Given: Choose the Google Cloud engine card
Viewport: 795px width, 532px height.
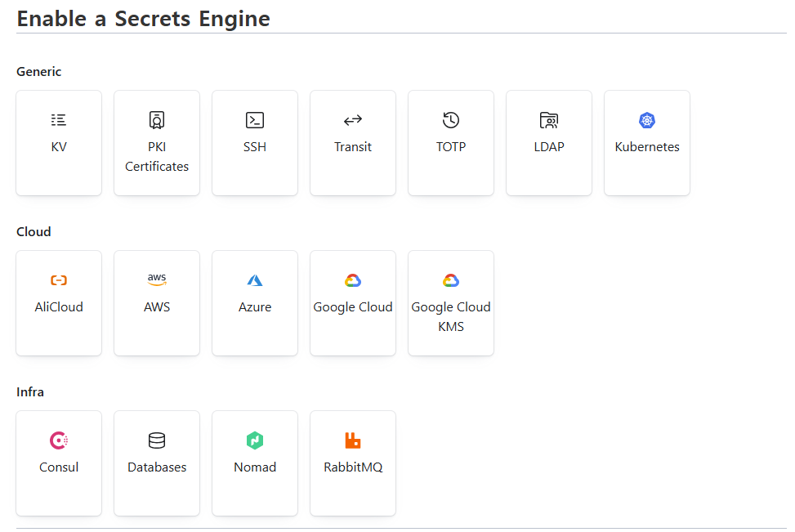Looking at the screenshot, I should coord(353,303).
